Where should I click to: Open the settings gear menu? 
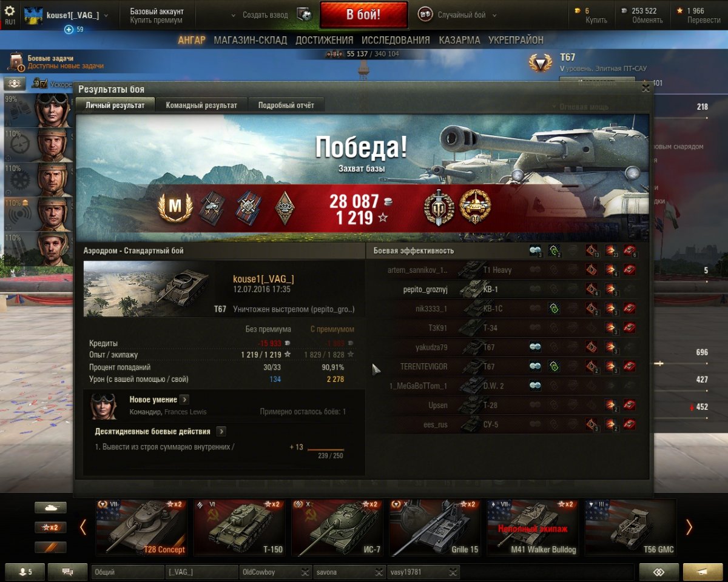coord(10,11)
